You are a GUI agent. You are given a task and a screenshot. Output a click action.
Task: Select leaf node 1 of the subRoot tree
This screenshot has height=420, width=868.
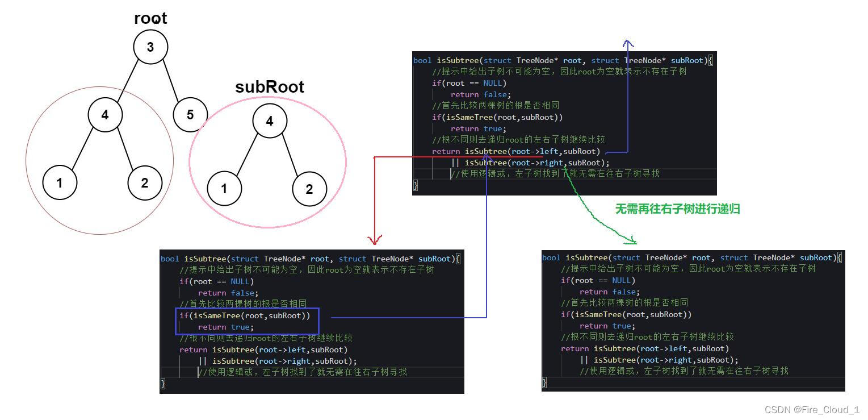click(x=224, y=189)
